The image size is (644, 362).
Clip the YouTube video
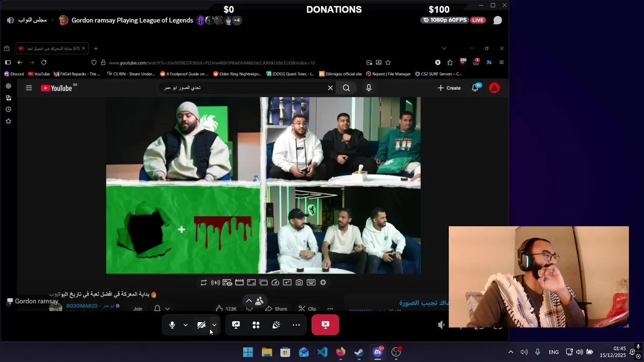click(x=307, y=309)
